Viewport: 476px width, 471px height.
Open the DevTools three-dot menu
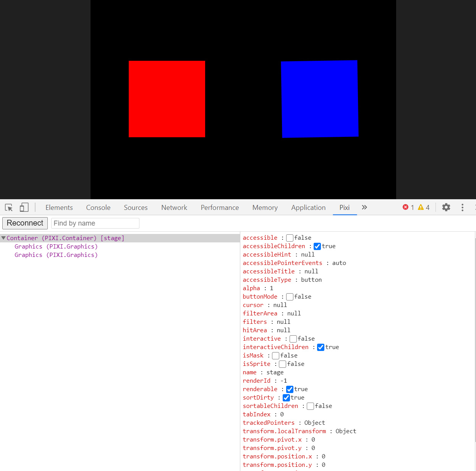[x=462, y=207]
